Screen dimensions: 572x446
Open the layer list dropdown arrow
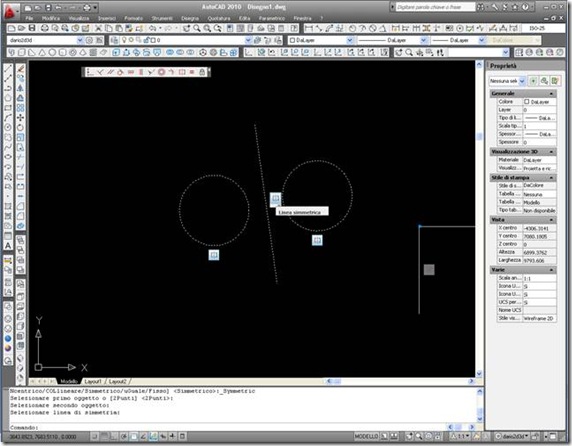tap(248, 40)
